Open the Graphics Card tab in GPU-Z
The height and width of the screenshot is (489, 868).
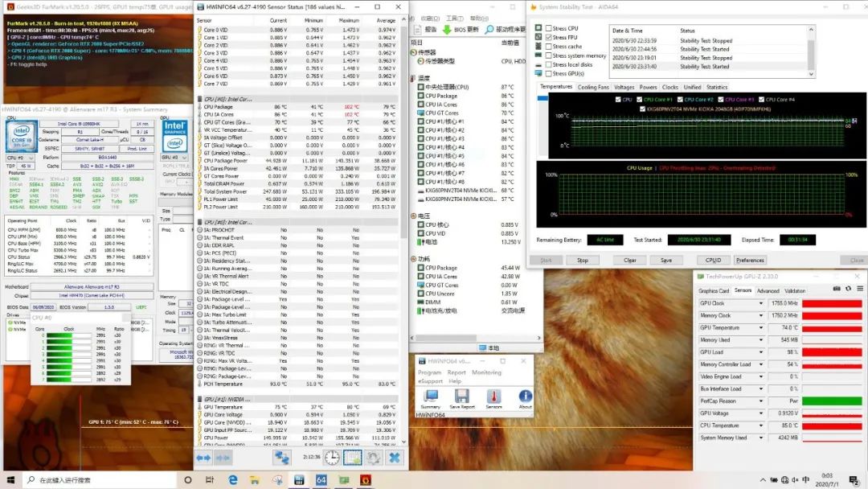pyautogui.click(x=714, y=290)
